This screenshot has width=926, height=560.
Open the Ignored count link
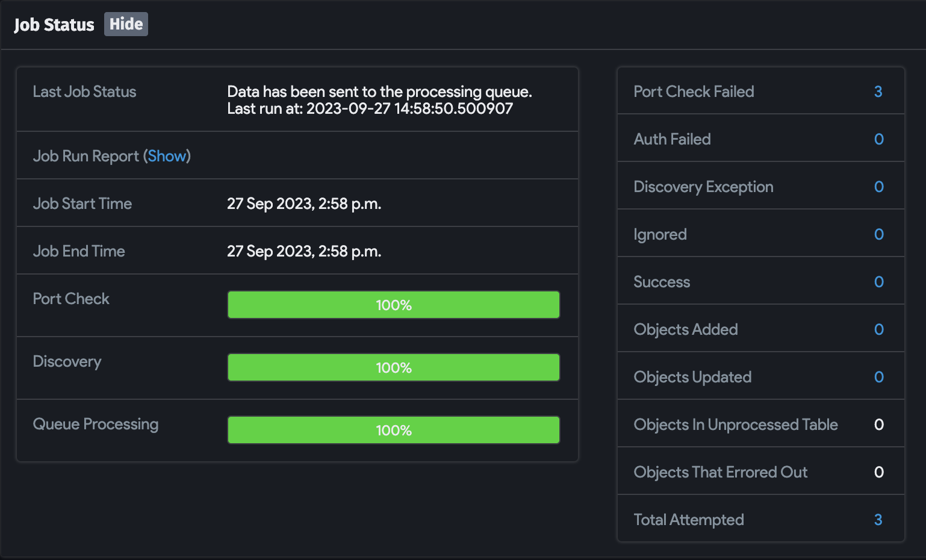(x=878, y=234)
